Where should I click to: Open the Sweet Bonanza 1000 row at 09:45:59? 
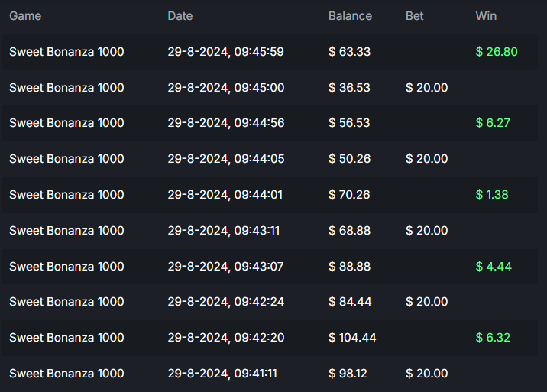pos(66,52)
